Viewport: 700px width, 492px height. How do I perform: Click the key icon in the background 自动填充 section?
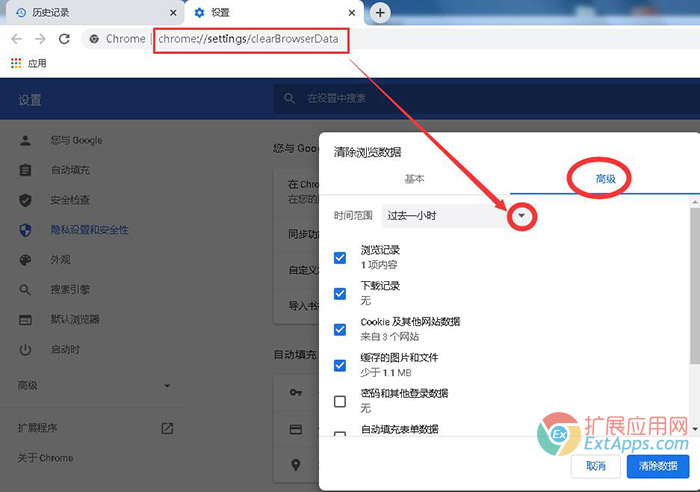click(x=296, y=392)
